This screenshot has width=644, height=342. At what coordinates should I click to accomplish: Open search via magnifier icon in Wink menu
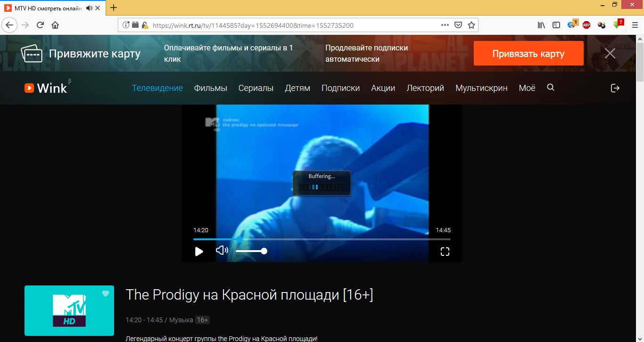pos(551,88)
